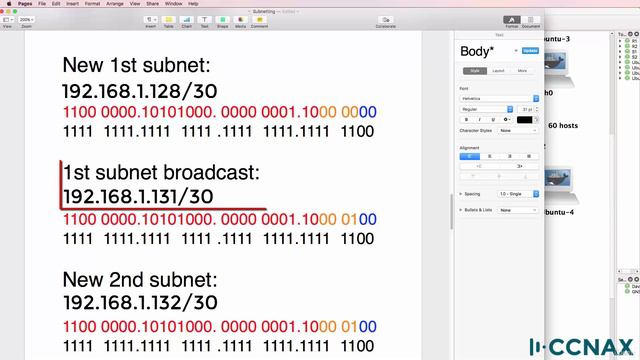The width and height of the screenshot is (640, 360).
Task: Click the 192.168.1.131/30 broadcast text
Action: [138, 197]
